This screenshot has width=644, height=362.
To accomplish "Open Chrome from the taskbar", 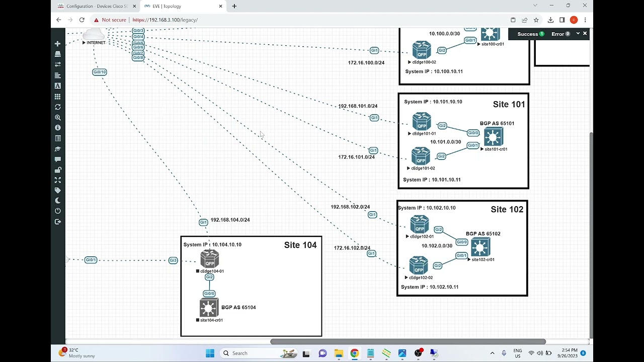I will (x=354, y=353).
